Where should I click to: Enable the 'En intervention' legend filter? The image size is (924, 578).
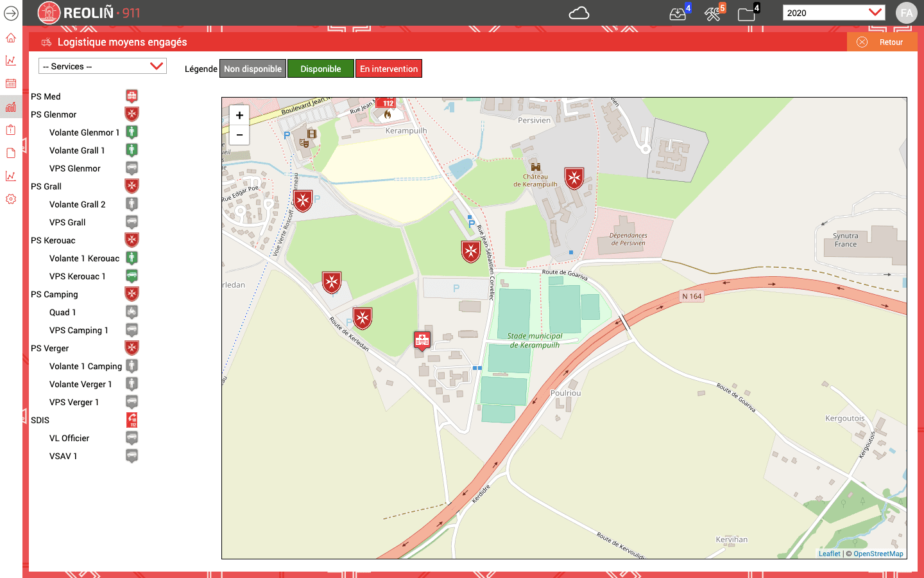[389, 68]
